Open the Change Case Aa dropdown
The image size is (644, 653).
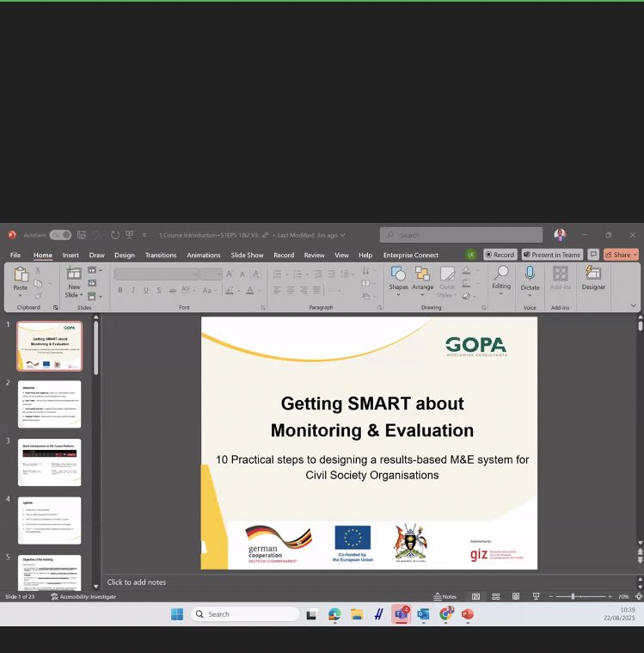point(210,290)
